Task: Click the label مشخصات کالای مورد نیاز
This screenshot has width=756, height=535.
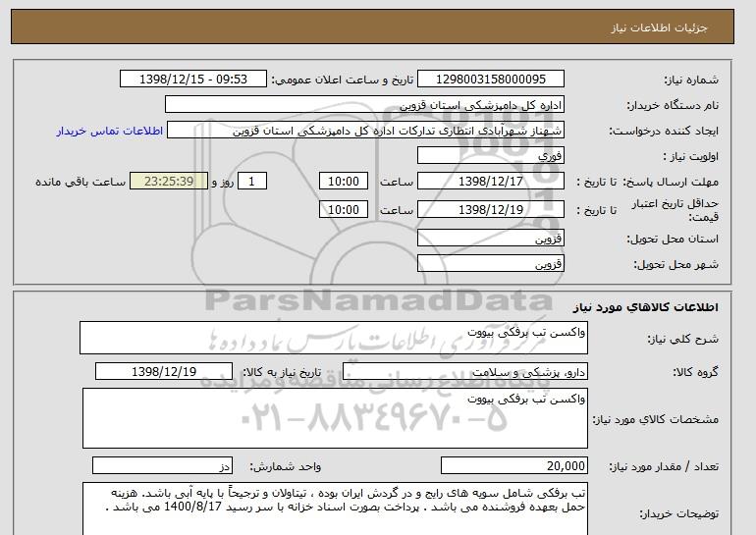Action: (656, 419)
